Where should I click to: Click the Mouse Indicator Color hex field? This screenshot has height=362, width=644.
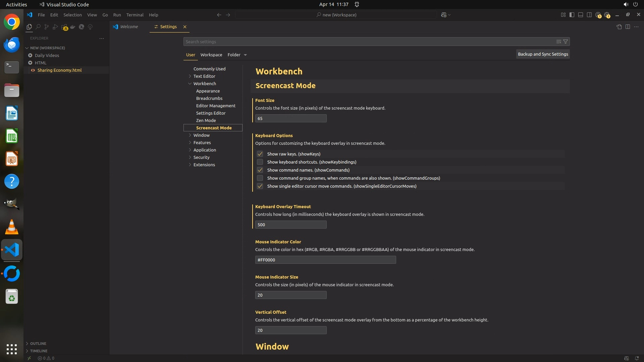325,260
